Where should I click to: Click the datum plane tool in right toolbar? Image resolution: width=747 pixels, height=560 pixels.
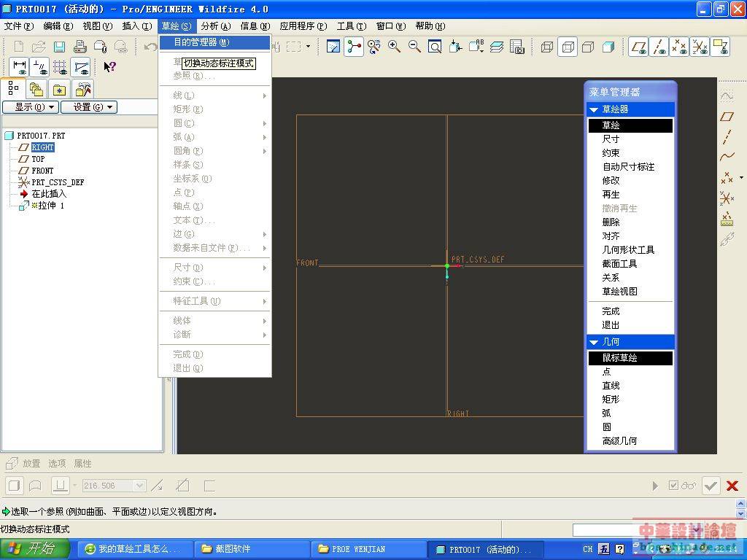pyautogui.click(x=727, y=116)
